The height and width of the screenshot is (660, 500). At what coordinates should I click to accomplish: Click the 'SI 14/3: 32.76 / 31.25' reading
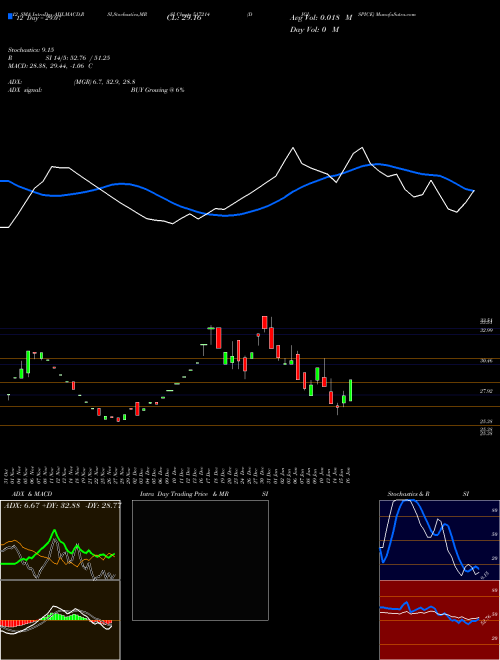(78, 58)
